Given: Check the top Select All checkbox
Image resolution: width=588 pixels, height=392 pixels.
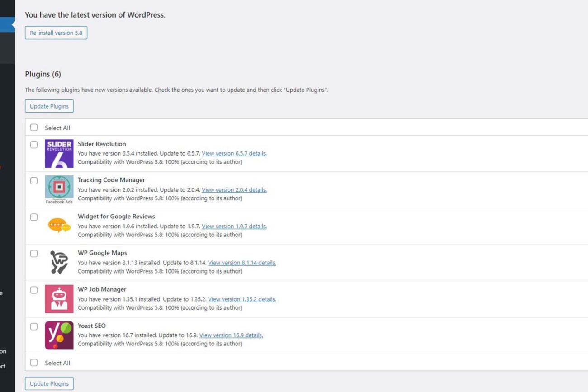Looking at the screenshot, I should pos(34,128).
